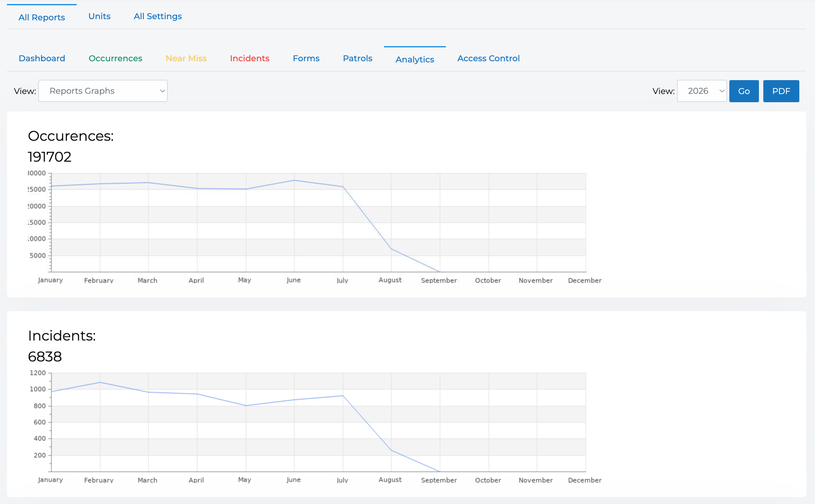Click the Occurences total 191702
This screenshot has height=504, width=815.
tap(50, 157)
